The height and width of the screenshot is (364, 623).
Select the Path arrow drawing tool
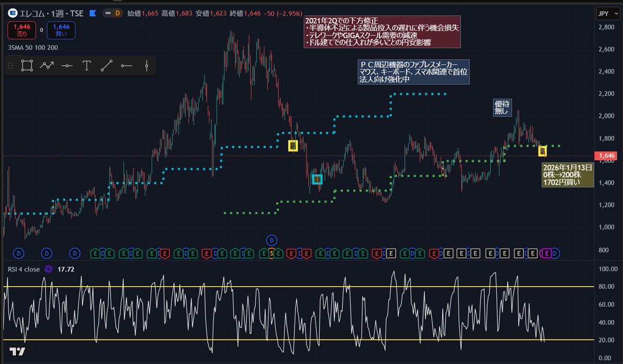pyautogui.click(x=47, y=65)
